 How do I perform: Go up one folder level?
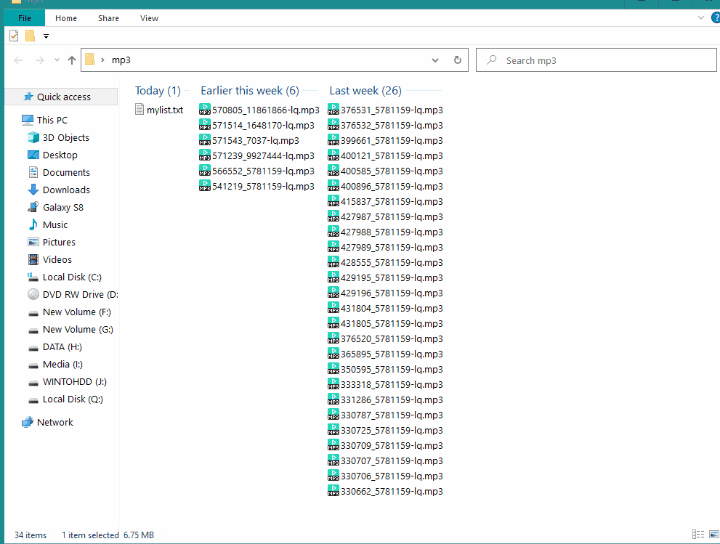click(x=72, y=60)
